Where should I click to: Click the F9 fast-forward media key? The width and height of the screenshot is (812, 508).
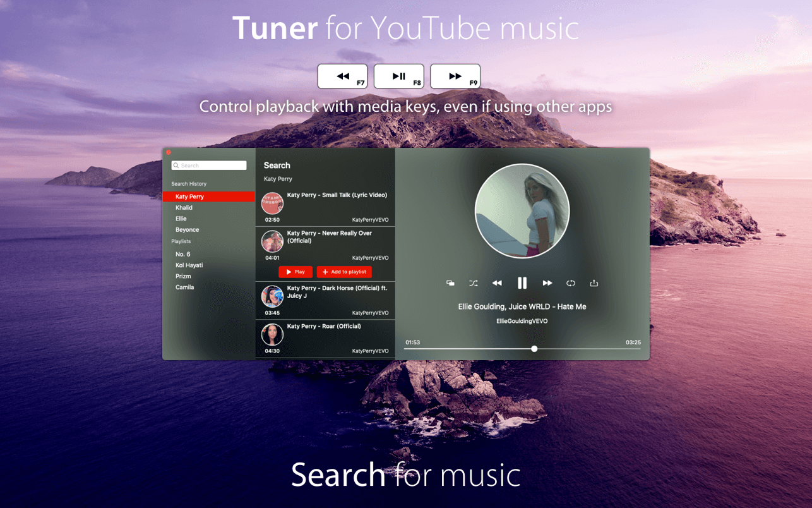pyautogui.click(x=455, y=76)
